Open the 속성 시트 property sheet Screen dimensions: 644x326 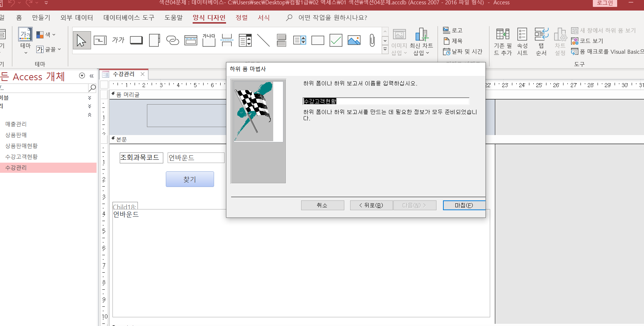522,42
